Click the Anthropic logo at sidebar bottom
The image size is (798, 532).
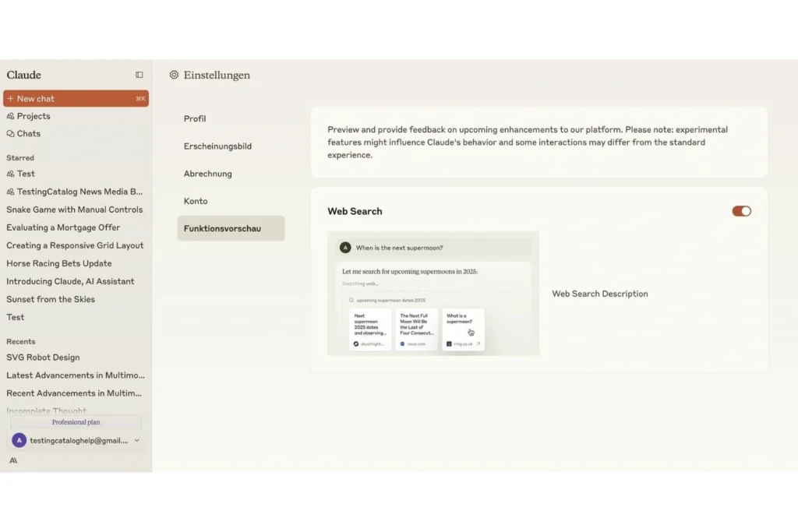tap(13, 460)
